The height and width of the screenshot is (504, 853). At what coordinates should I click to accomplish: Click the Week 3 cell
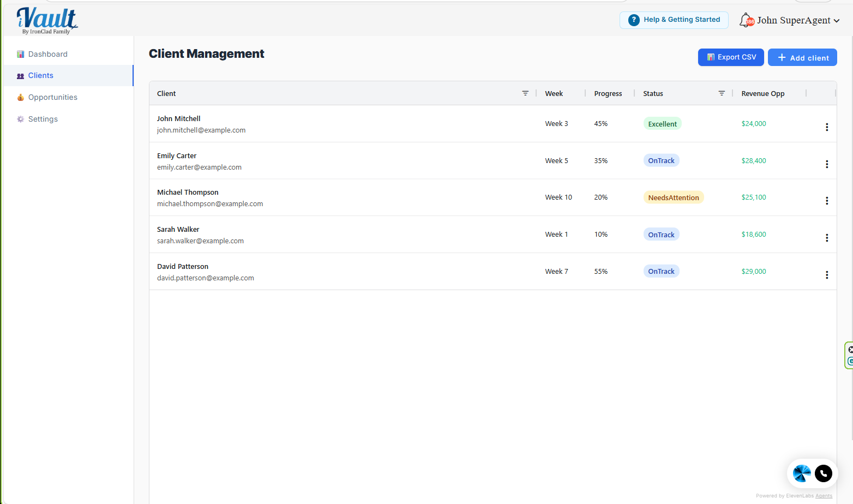tap(556, 124)
